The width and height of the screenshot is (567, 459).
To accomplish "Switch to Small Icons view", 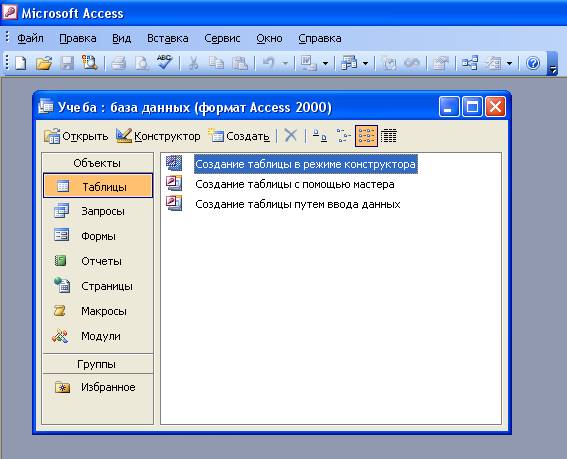I will 343,136.
